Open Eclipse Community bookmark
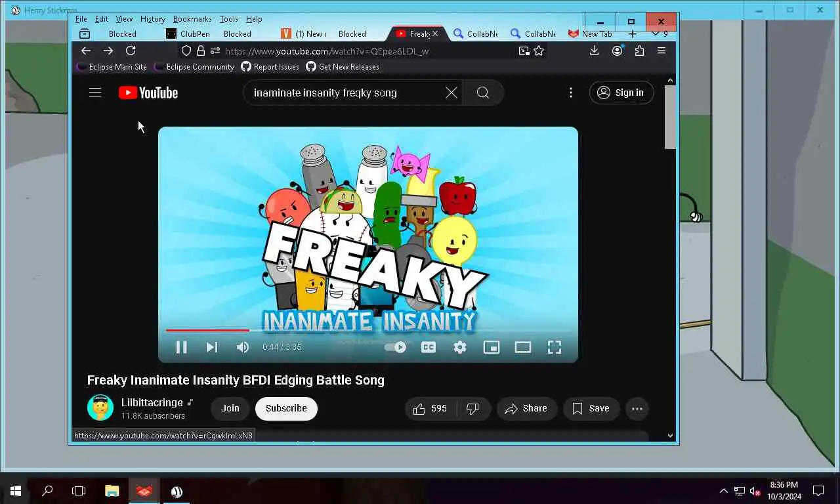840x504 pixels. (x=194, y=67)
